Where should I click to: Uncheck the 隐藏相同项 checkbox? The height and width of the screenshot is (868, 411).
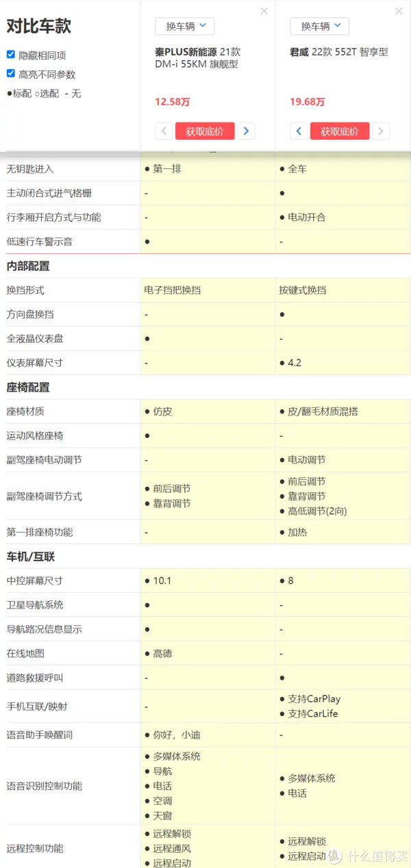pyautogui.click(x=11, y=55)
